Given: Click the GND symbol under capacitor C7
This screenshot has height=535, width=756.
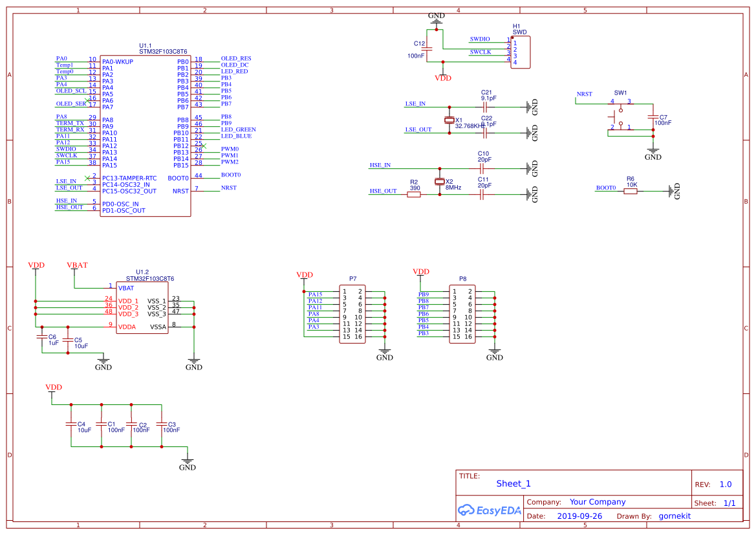Looking at the screenshot, I should [x=653, y=154].
